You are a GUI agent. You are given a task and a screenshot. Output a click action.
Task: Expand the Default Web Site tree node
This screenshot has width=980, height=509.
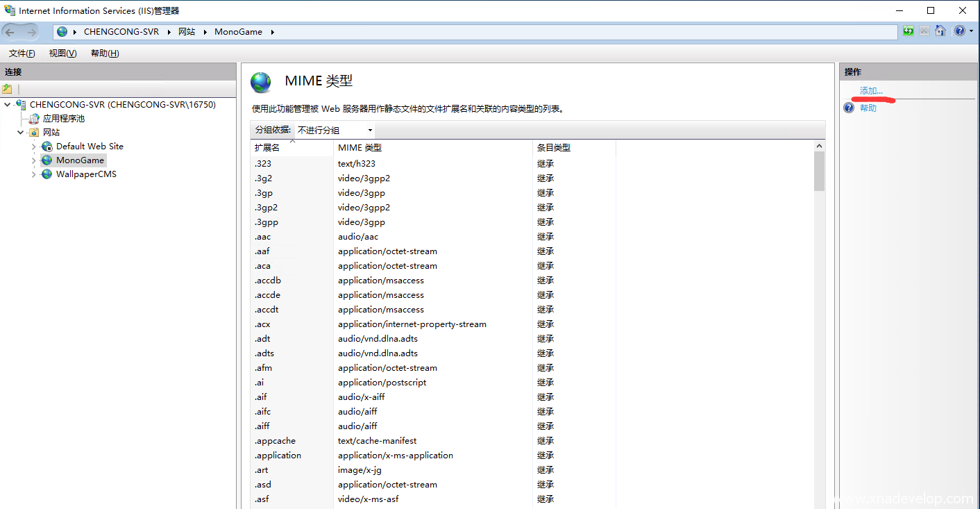click(x=33, y=147)
